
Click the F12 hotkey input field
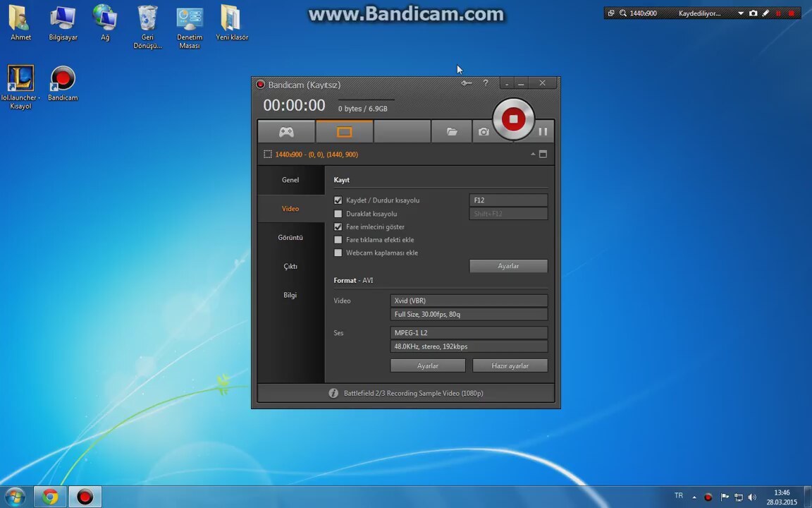(x=508, y=200)
